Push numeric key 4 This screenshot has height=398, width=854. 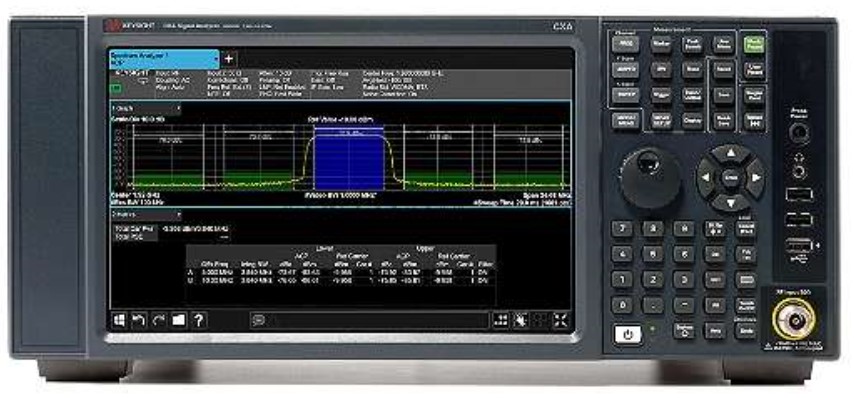[x=622, y=254]
